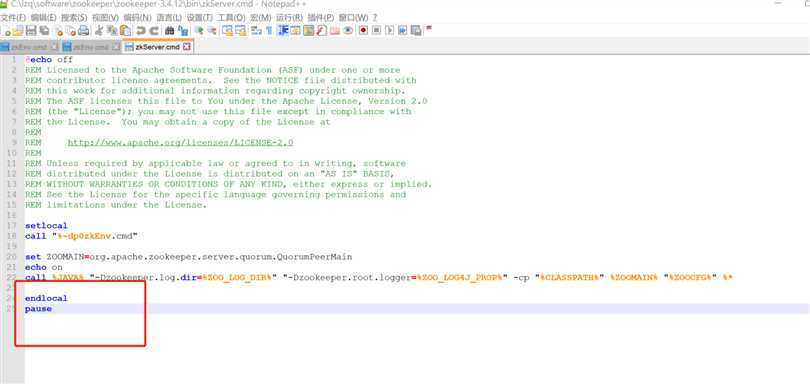Toggle synchronized horizontal scrolling icon
The width and height of the screenshot is (810, 384).
click(x=241, y=30)
